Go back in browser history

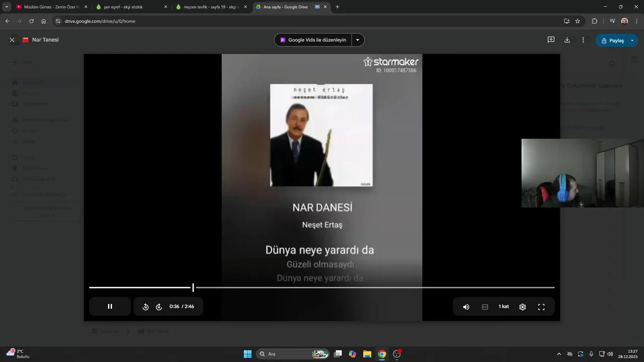pyautogui.click(x=7, y=21)
